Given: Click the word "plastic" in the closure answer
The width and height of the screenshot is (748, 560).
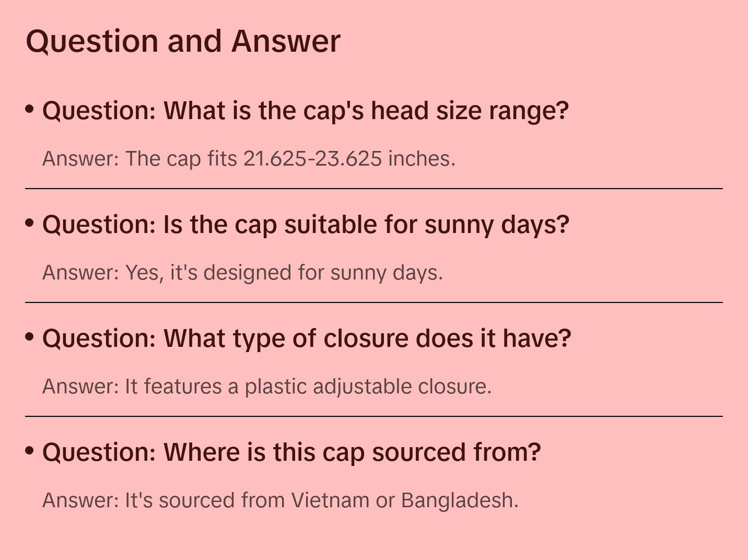Looking at the screenshot, I should pos(275,387).
